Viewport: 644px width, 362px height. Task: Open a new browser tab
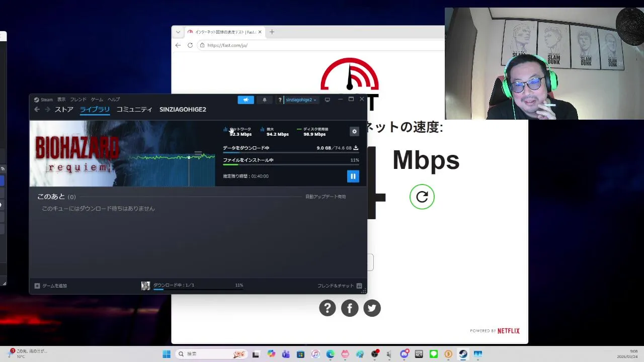pos(272,32)
